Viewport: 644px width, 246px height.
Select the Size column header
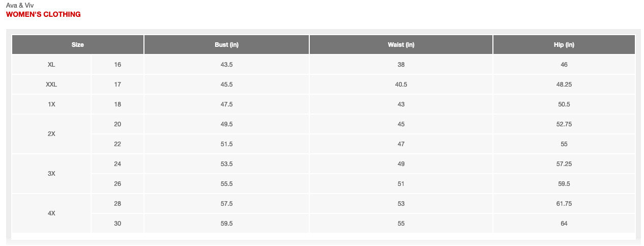coord(77,45)
